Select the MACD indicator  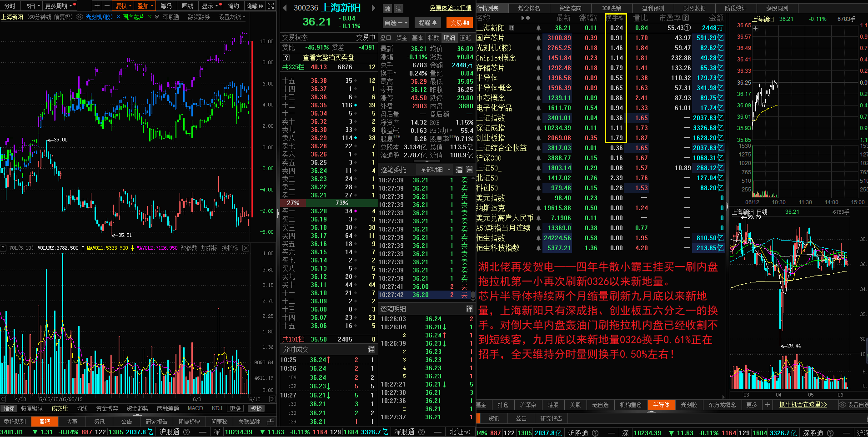(196, 408)
